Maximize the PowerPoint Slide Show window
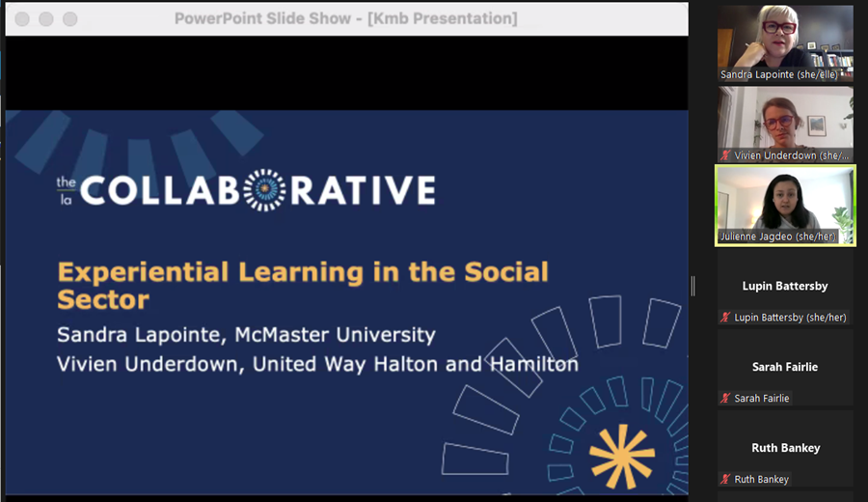Viewport: 868px width, 502px height. [x=69, y=19]
